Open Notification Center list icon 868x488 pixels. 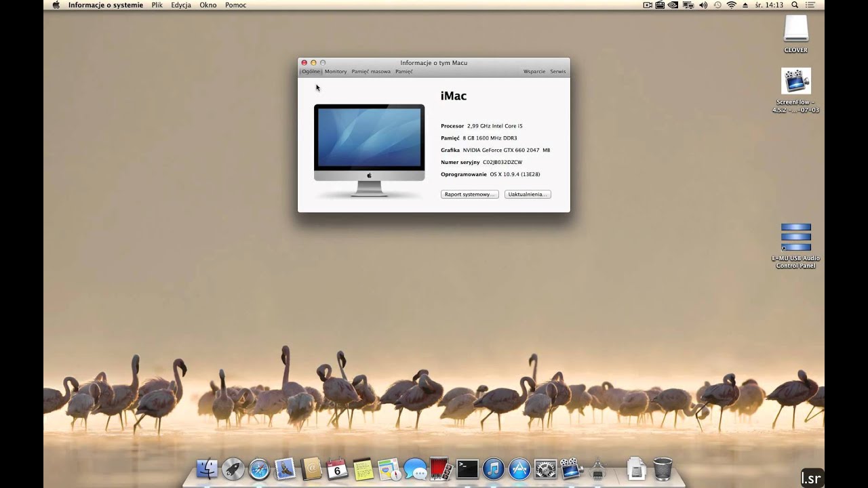(810, 5)
